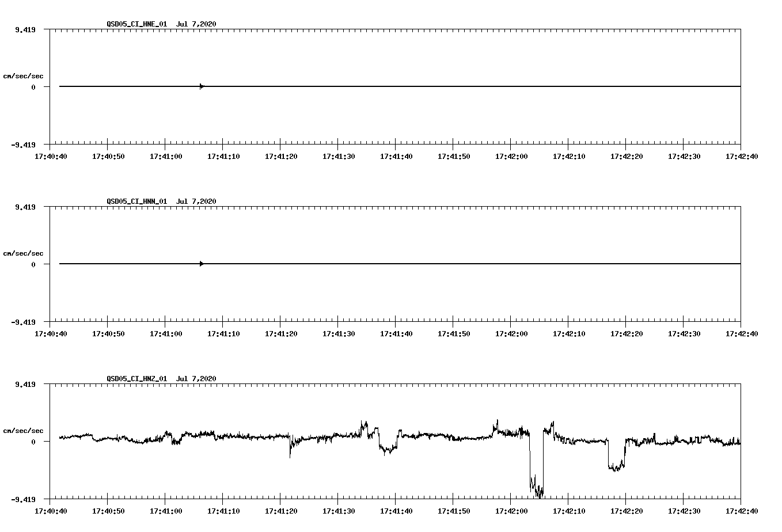
Task: Click the 17:40:50 time label under HNZ plot
Action: pyautogui.click(x=108, y=511)
